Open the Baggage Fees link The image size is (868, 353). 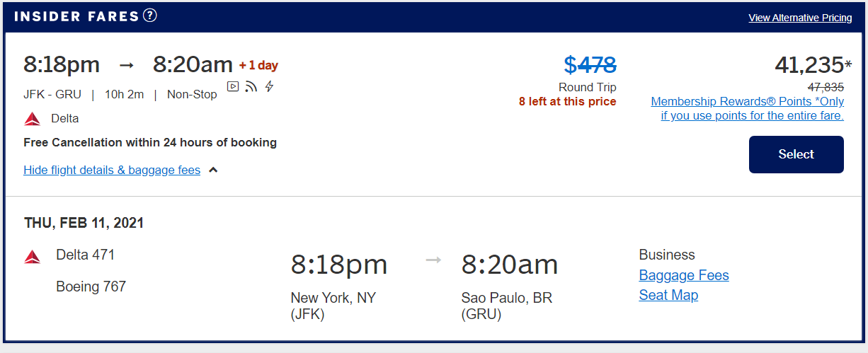(x=683, y=275)
